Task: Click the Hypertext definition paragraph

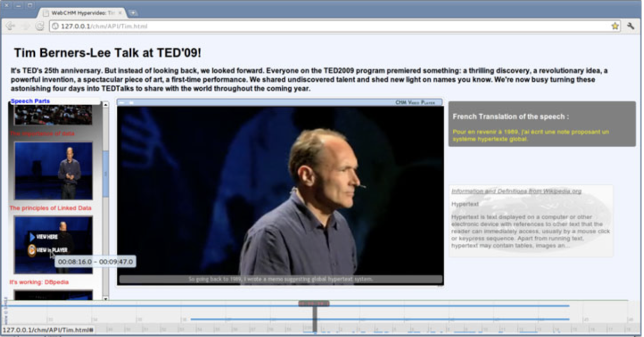Action: (x=531, y=231)
